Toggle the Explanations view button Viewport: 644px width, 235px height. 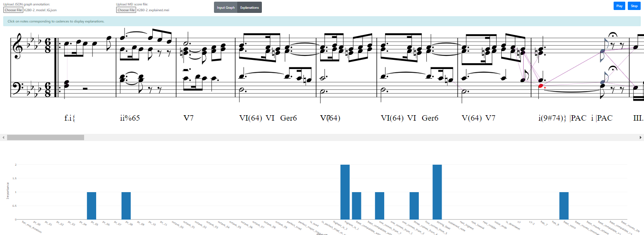coord(249,7)
